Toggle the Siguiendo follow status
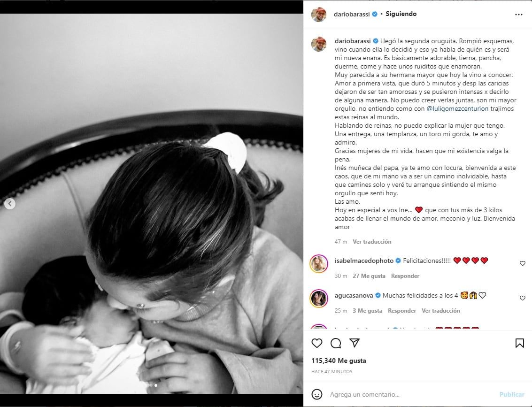 401,14
